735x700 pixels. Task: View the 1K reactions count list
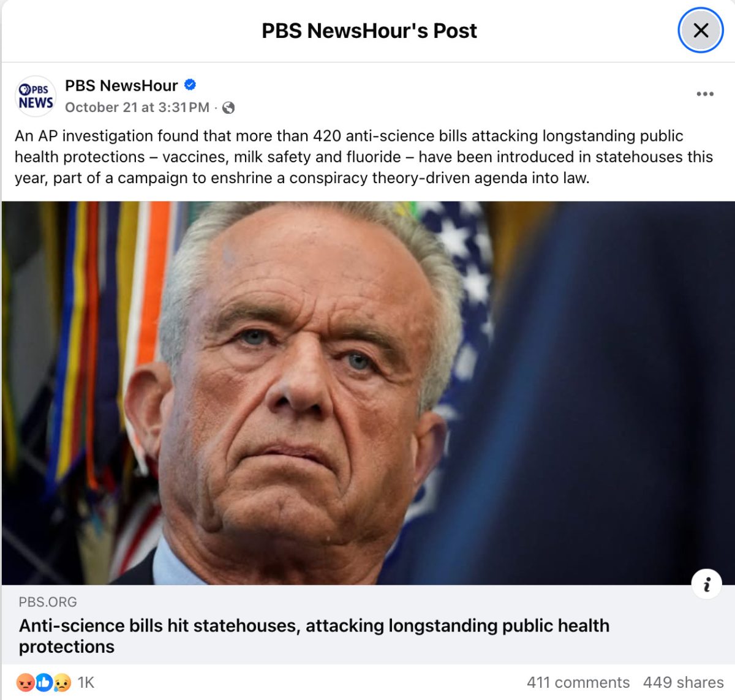click(x=86, y=682)
